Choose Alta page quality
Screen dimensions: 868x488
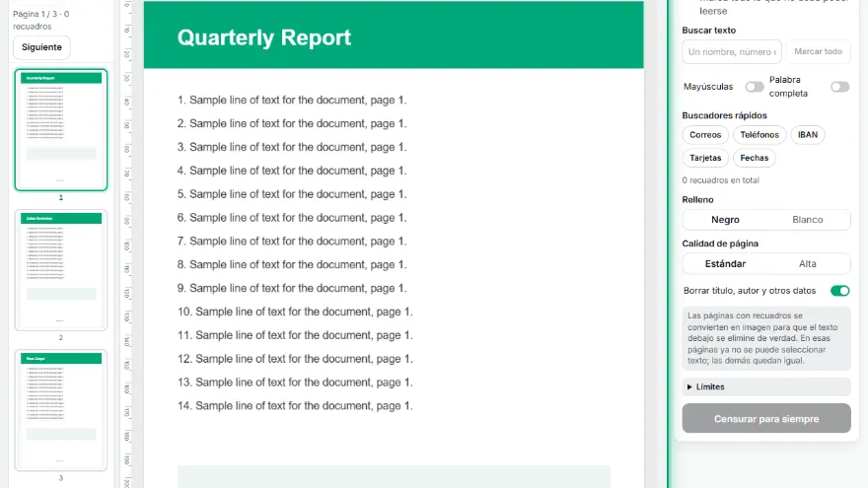807,264
